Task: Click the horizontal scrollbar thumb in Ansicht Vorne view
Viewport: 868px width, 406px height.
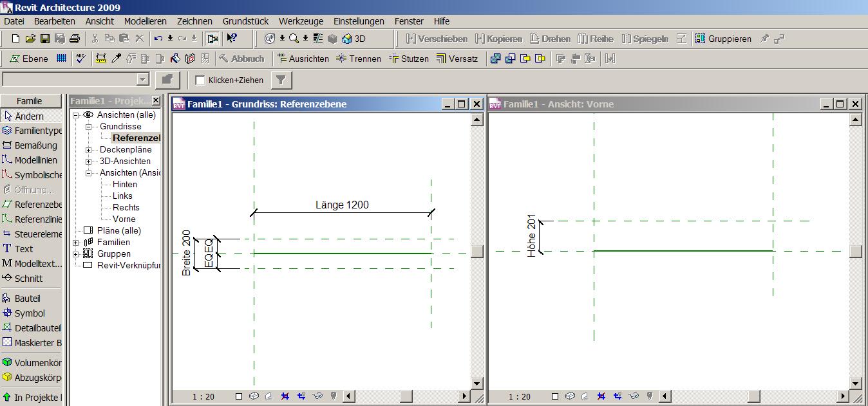Action: pyautogui.click(x=754, y=396)
